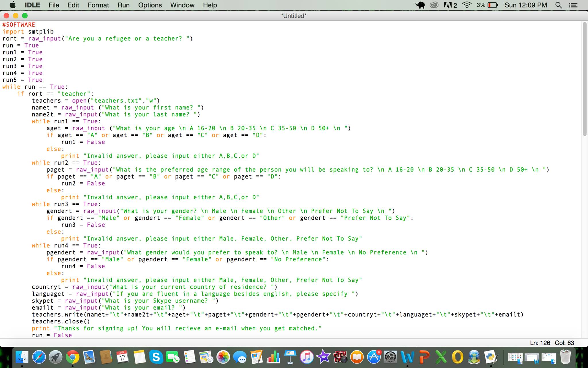Click the battery 3% indicator

(487, 5)
